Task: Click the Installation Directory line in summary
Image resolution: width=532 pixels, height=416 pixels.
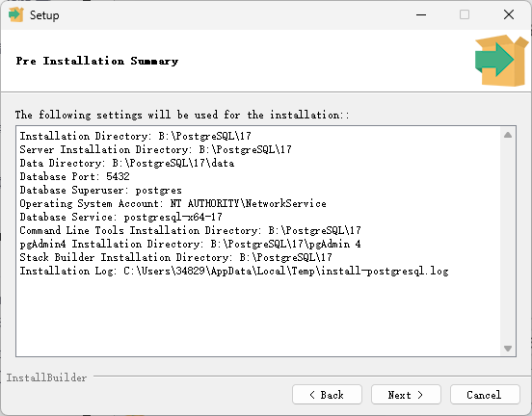Action: [x=135, y=136]
